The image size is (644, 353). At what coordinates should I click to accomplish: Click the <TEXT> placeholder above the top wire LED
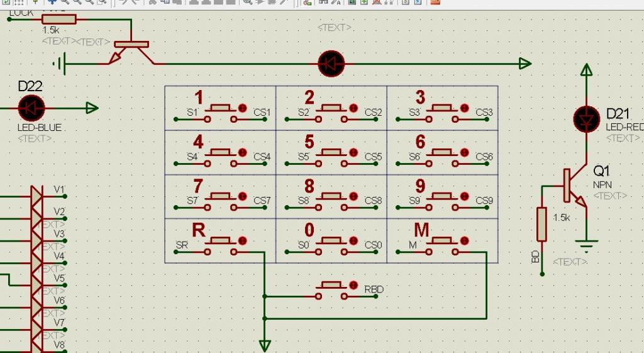coord(335,28)
